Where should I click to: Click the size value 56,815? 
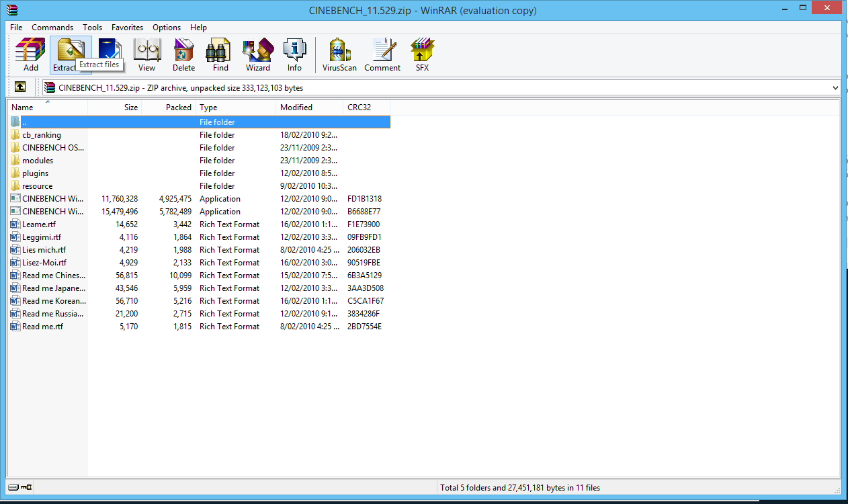126,276
